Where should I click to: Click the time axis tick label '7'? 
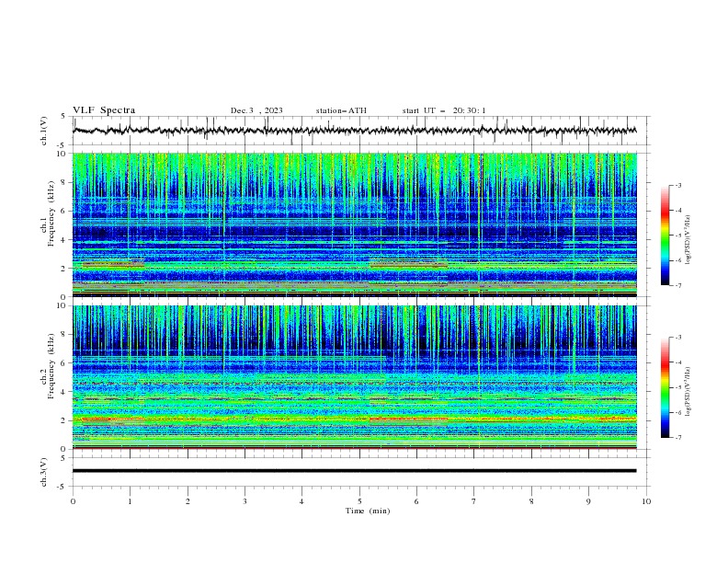point(474,501)
